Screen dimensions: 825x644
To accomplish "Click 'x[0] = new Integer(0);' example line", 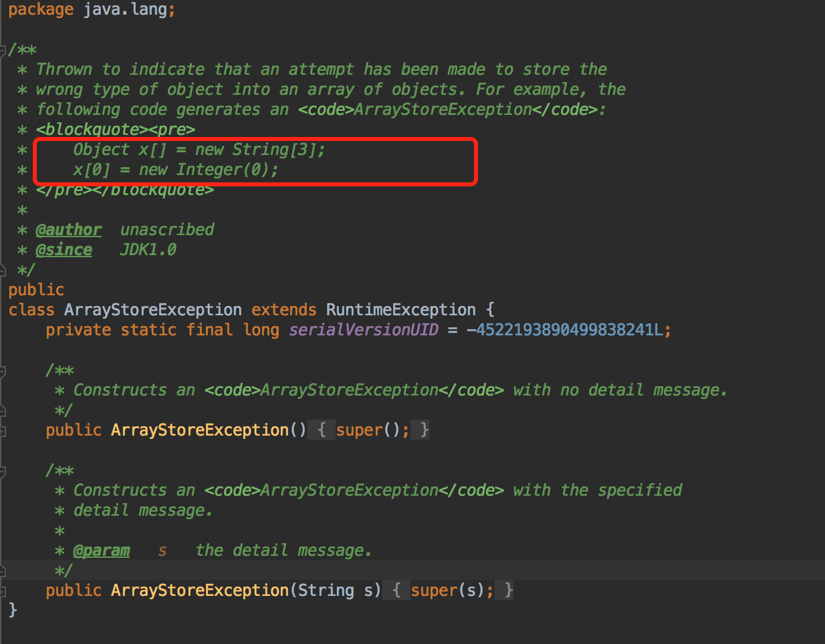I will point(176,170).
